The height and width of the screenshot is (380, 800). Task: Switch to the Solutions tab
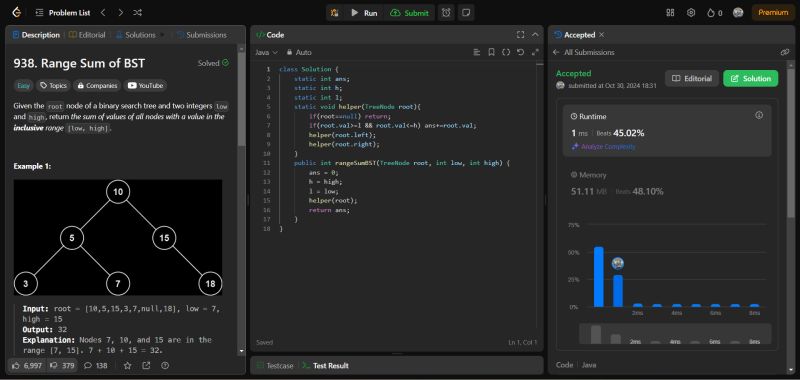(136, 35)
